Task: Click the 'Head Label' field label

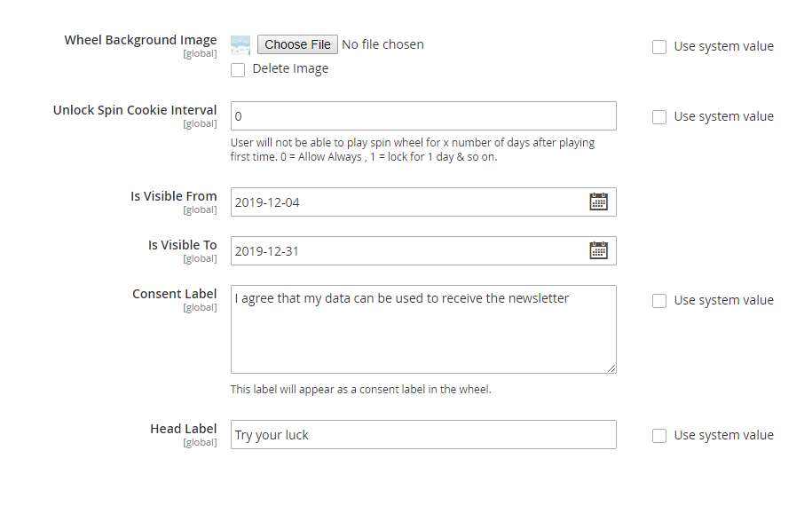Action: point(183,429)
